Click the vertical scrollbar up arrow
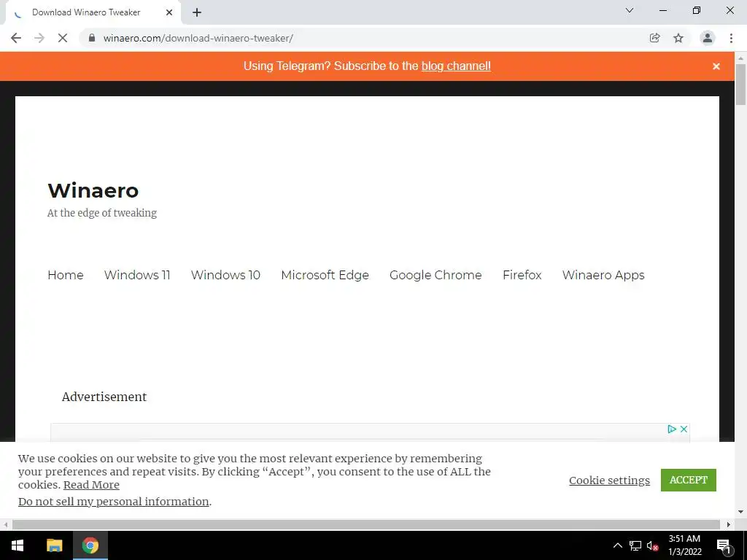Image resolution: width=747 pixels, height=560 pixels. tap(740, 58)
